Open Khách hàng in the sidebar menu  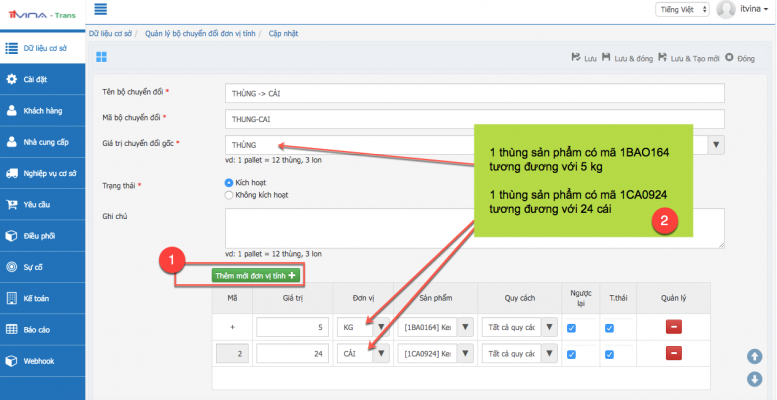[x=42, y=110]
